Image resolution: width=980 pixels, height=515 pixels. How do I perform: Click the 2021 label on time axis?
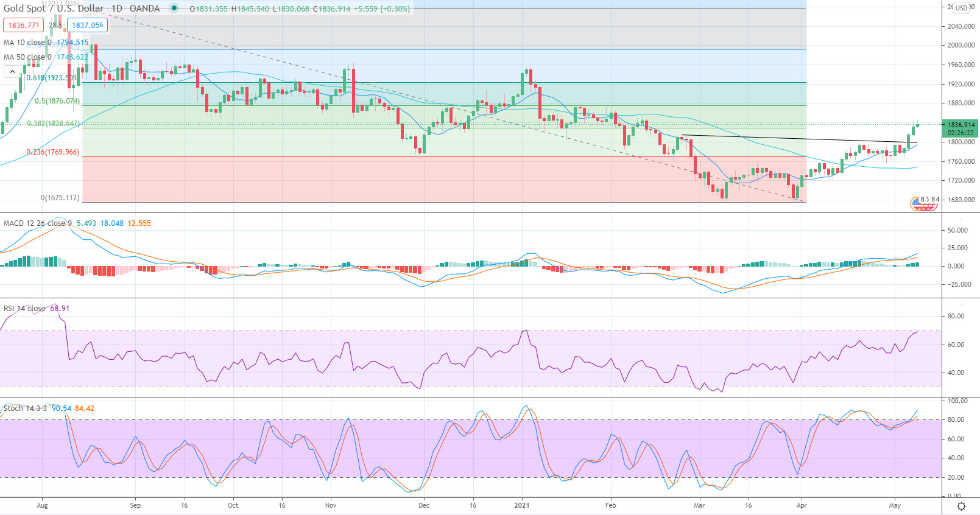point(522,505)
